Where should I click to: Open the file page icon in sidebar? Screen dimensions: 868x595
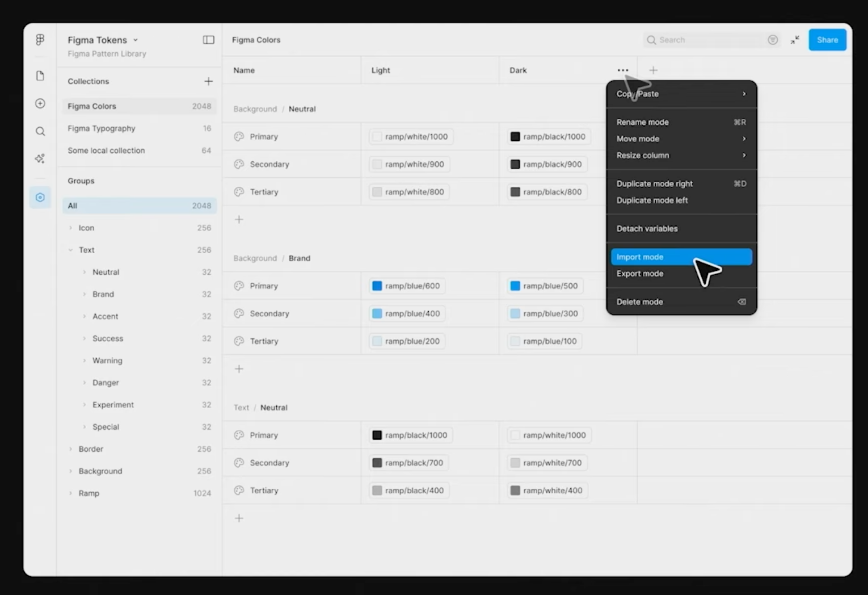(40, 76)
